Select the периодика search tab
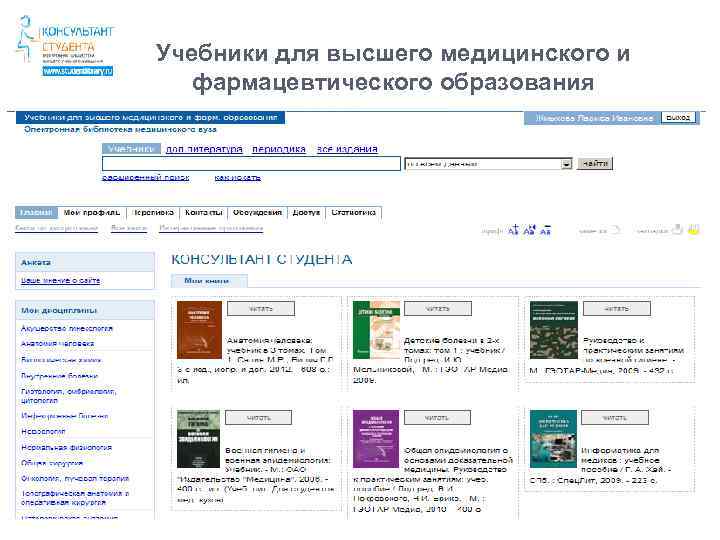This screenshot has width=720, height=540. point(279,149)
